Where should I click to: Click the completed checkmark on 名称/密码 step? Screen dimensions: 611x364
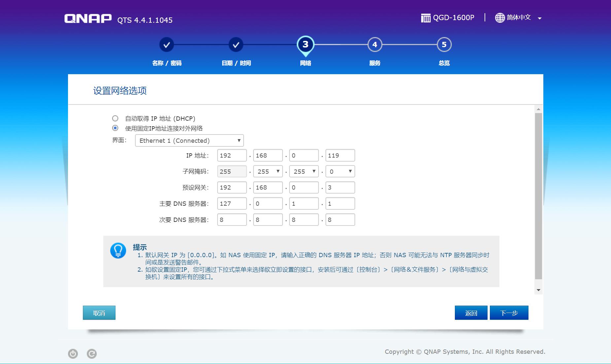pyautogui.click(x=167, y=45)
